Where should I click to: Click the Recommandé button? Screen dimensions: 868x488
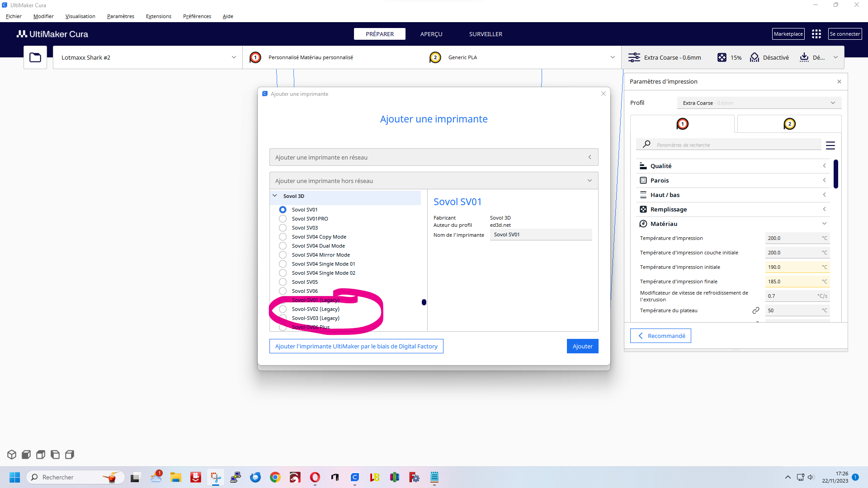[x=660, y=336]
